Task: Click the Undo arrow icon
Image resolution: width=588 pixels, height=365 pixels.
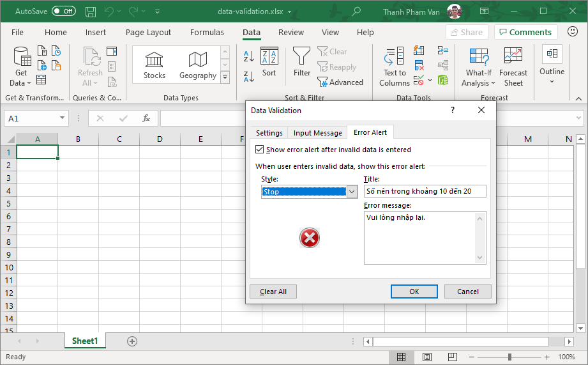Action: (x=109, y=12)
